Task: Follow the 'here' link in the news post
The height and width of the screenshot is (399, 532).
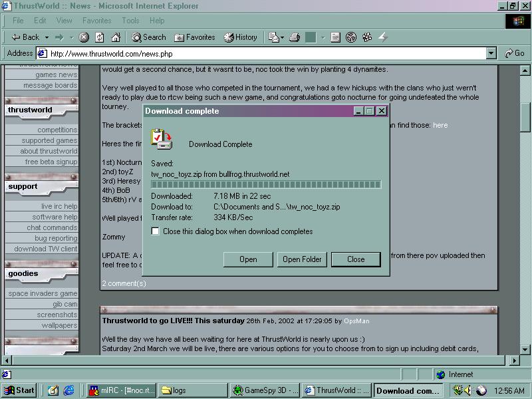Action: click(x=440, y=125)
